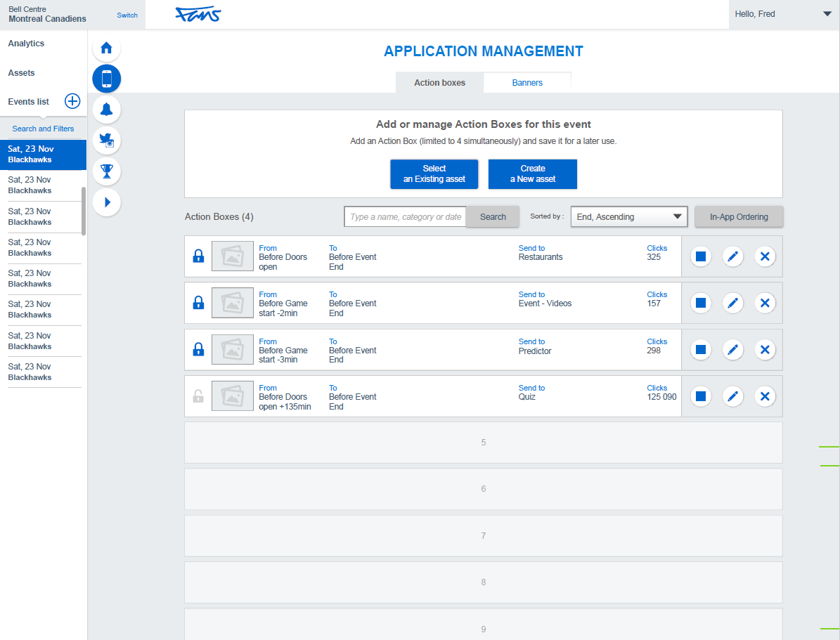Viewport: 840px width, 640px height.
Task: Open Analytics in the left menu
Action: pos(26,44)
